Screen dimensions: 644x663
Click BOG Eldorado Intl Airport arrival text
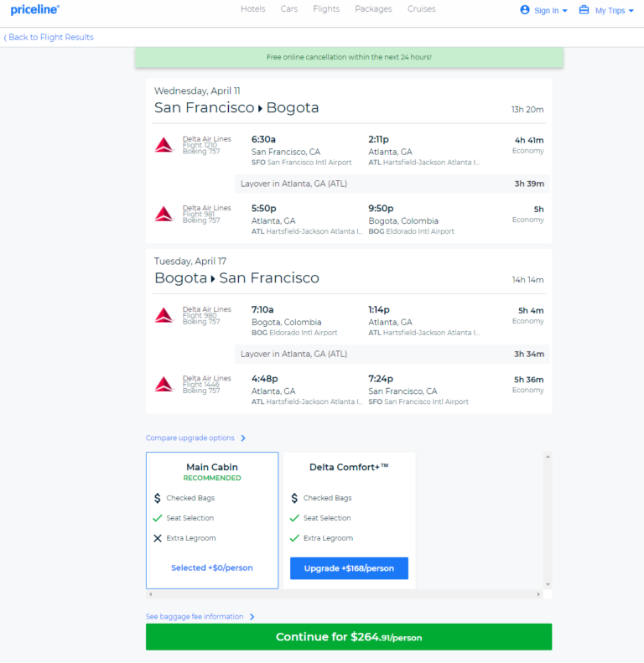[x=411, y=231]
